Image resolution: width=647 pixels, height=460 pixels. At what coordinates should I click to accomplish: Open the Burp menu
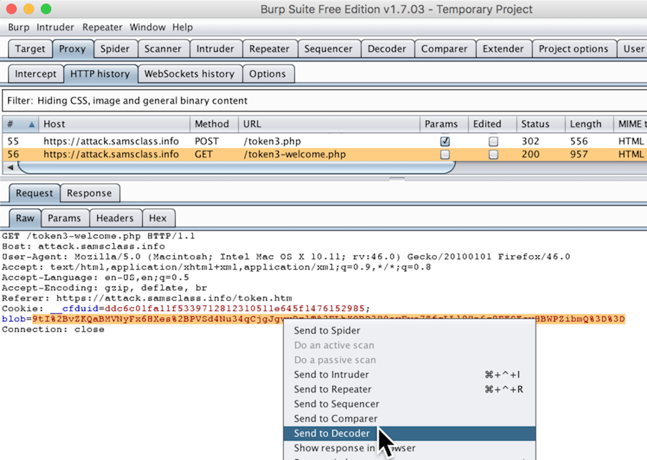(x=19, y=27)
